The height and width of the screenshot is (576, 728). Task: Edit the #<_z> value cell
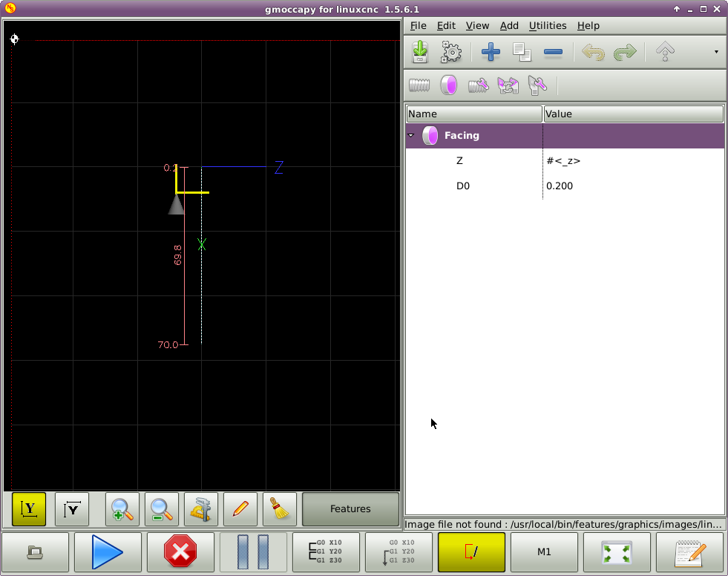633,161
